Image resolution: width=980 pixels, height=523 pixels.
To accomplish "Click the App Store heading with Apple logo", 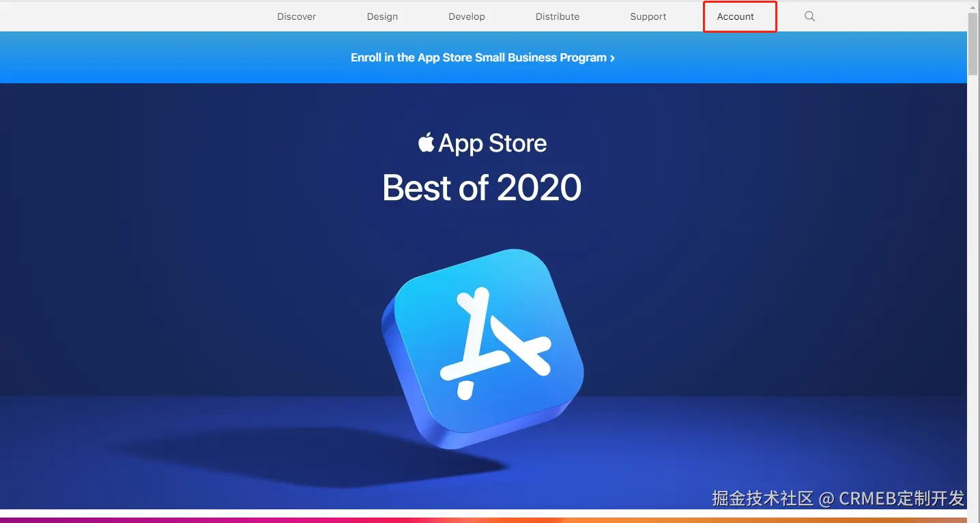I will coord(482,143).
